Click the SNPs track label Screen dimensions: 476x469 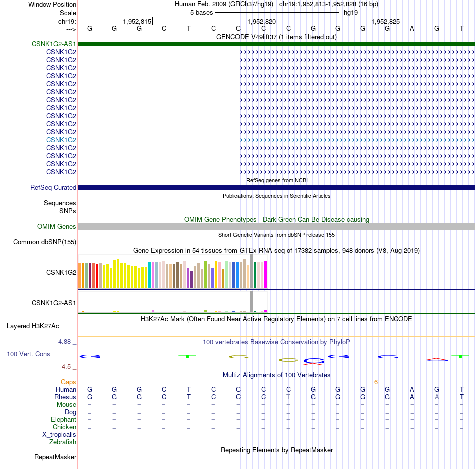[x=68, y=211]
